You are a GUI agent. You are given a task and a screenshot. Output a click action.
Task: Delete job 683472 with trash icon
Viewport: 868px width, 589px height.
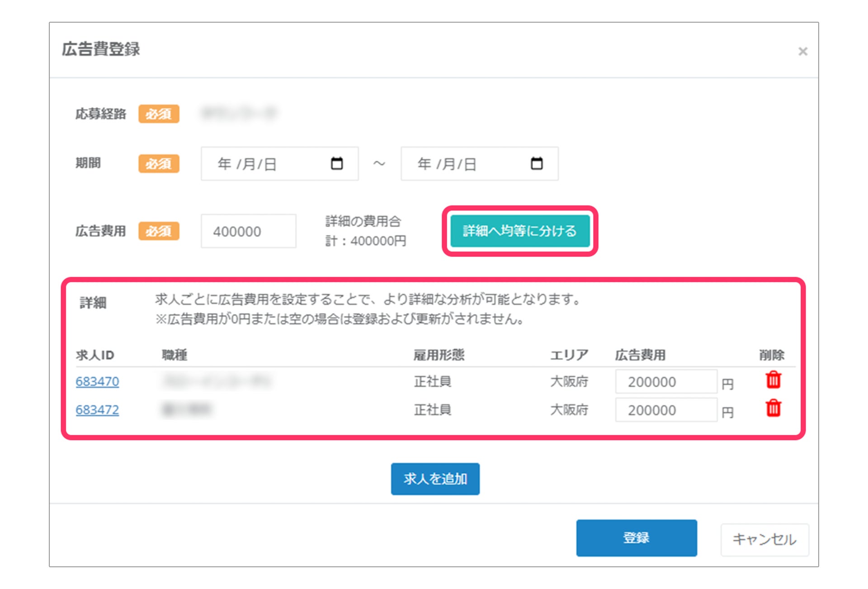(773, 408)
